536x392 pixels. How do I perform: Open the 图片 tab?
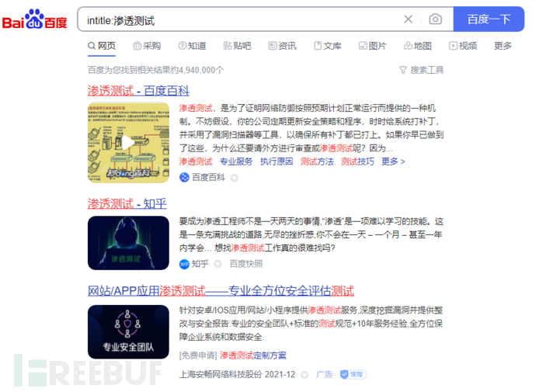click(373, 46)
